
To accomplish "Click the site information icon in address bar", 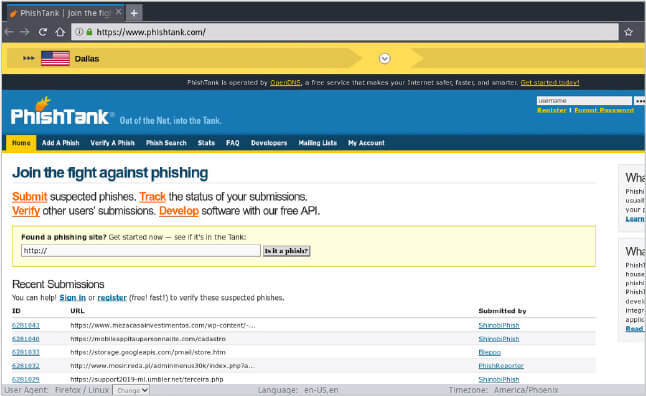I will [79, 32].
